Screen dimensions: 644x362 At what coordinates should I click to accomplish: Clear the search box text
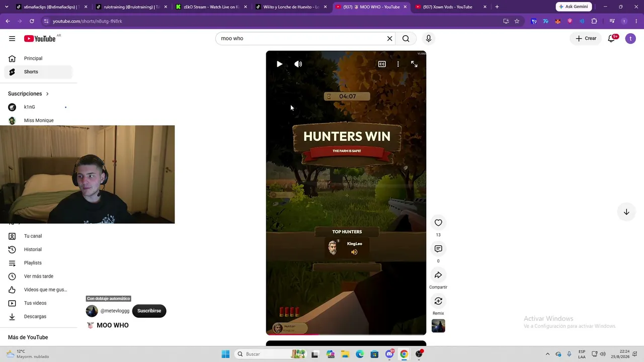(389, 39)
